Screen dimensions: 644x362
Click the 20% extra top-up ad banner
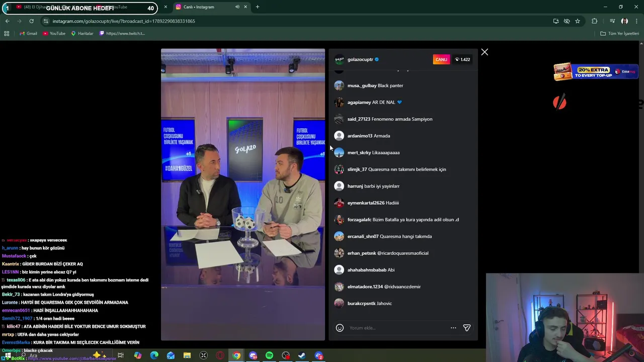pos(595,71)
